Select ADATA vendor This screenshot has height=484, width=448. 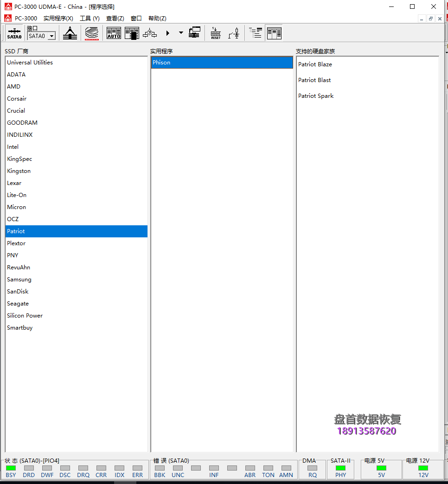(76, 74)
